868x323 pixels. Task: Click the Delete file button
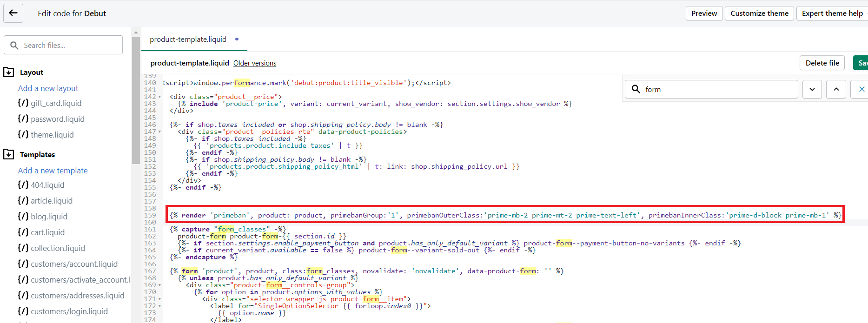pyautogui.click(x=822, y=63)
